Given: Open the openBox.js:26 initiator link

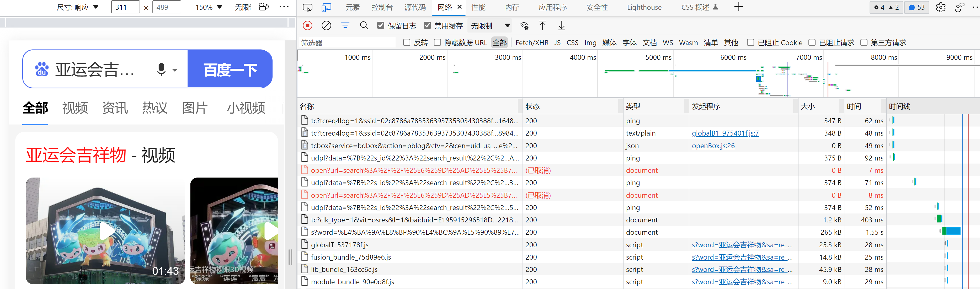Looking at the screenshot, I should (x=713, y=146).
